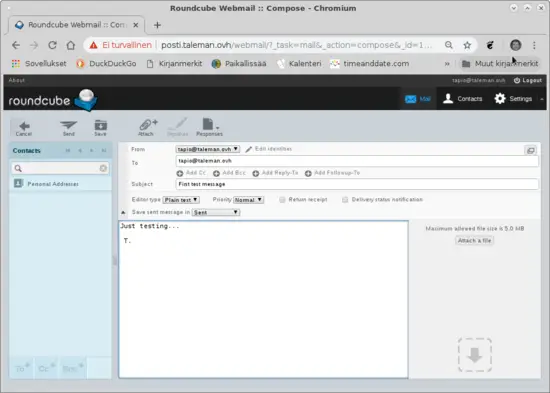Click the Attach a file button

[x=474, y=241]
